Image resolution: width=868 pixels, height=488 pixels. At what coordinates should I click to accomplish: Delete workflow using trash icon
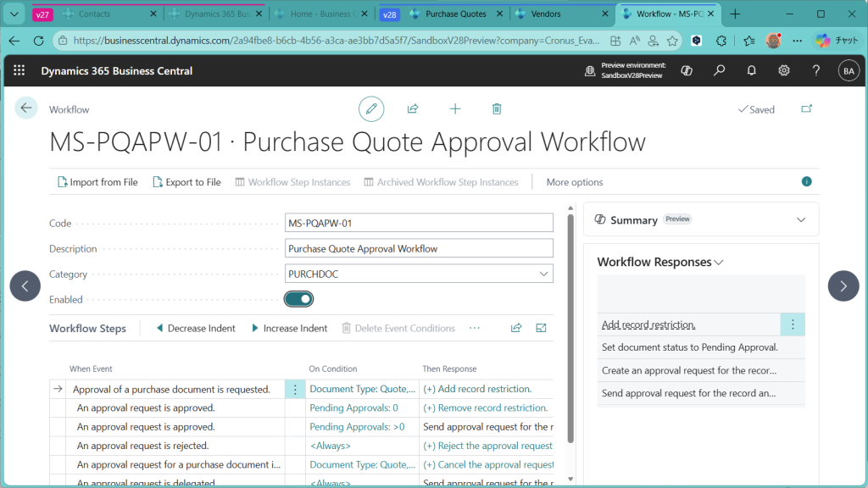[x=497, y=109]
